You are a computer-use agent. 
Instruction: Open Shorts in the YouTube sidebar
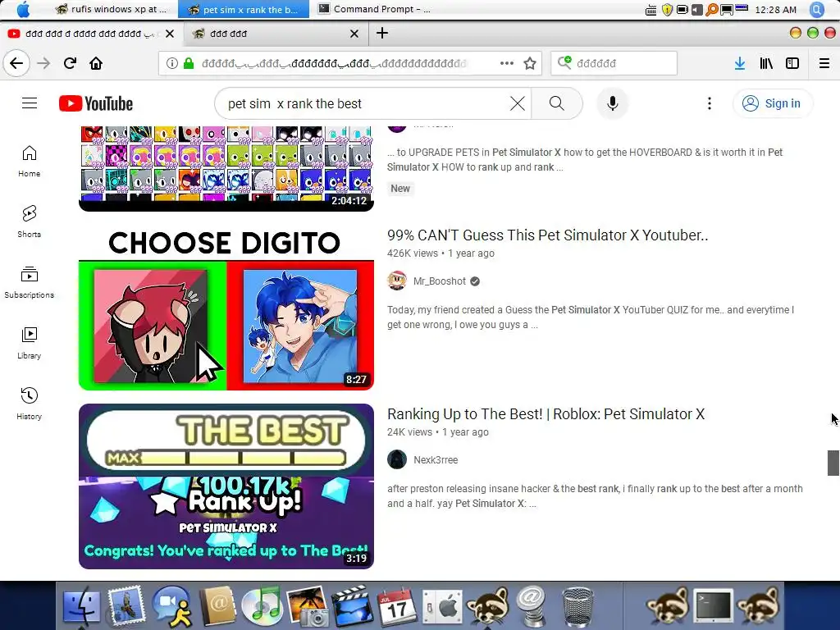(x=29, y=221)
